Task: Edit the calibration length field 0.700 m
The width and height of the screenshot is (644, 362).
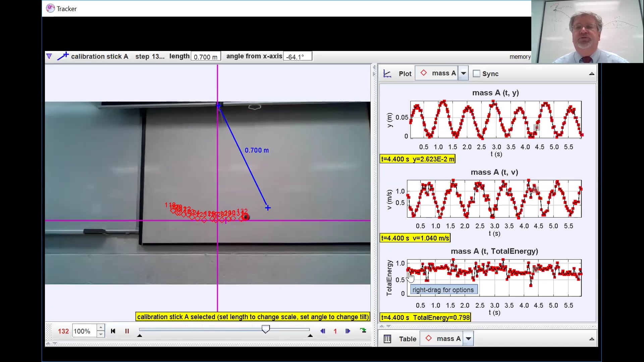Action: (205, 57)
